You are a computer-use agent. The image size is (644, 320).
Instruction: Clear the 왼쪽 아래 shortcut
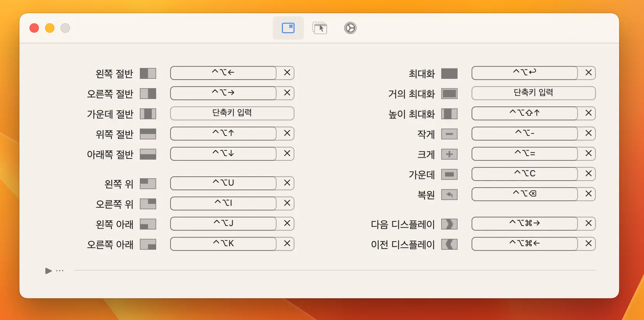[287, 223]
